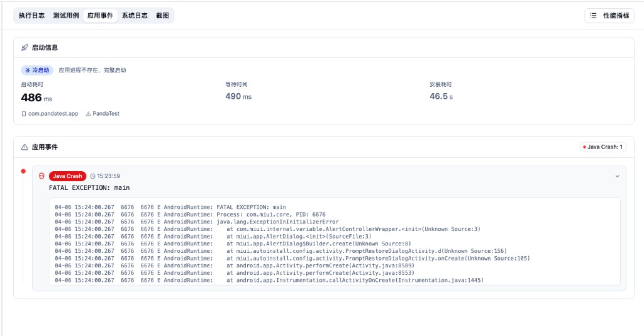
Task: Open the 测试用例 tab
Action: tap(66, 16)
